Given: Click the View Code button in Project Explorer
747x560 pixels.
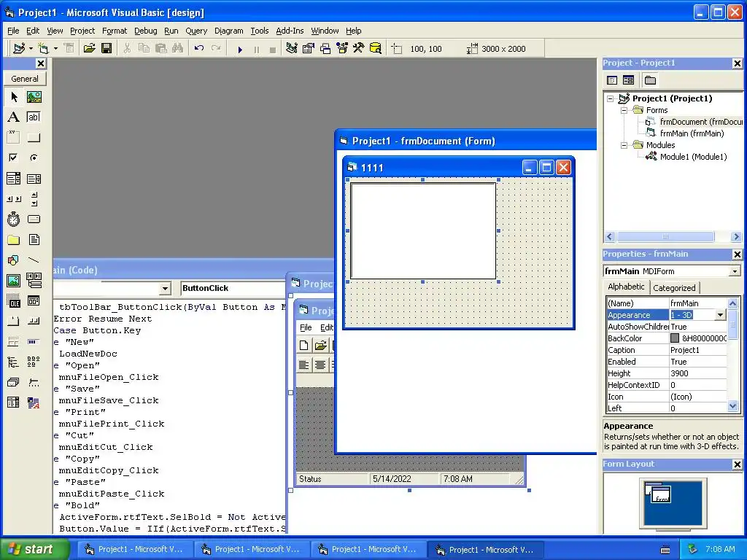Looking at the screenshot, I should (x=612, y=80).
